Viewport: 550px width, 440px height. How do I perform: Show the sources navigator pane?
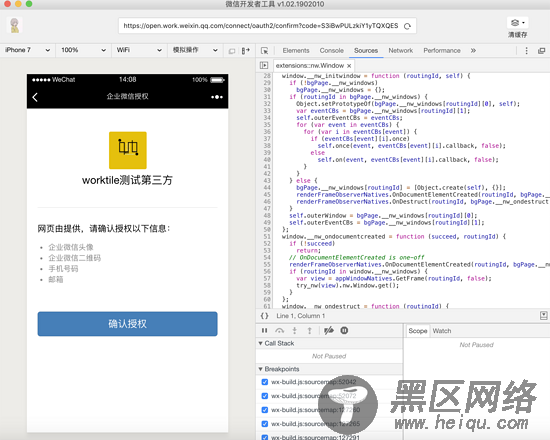coord(264,65)
